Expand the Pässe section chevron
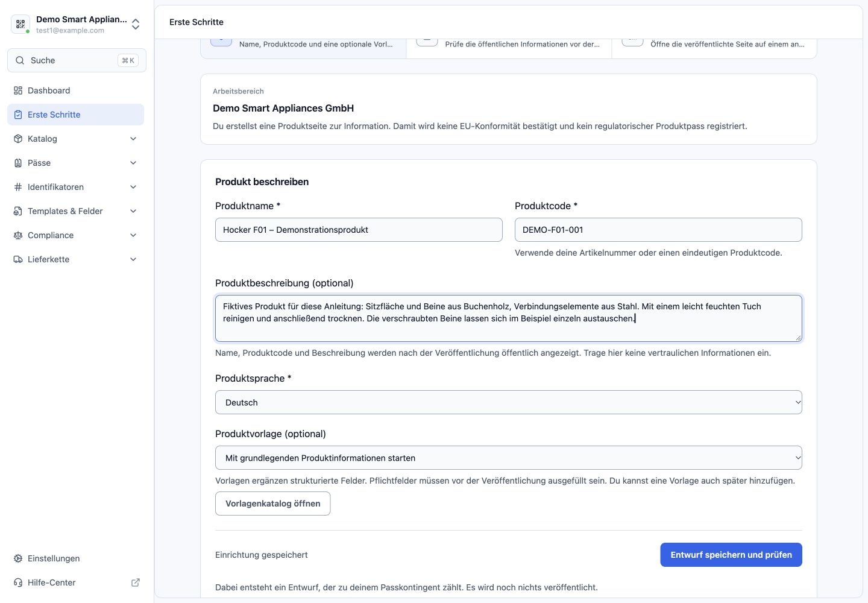This screenshot has height=603, width=868. [x=133, y=163]
